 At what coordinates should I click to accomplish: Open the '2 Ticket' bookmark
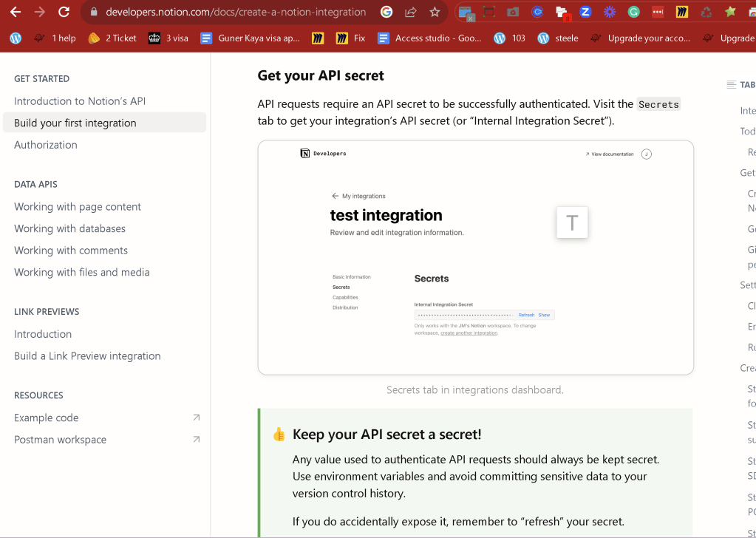[x=112, y=38]
